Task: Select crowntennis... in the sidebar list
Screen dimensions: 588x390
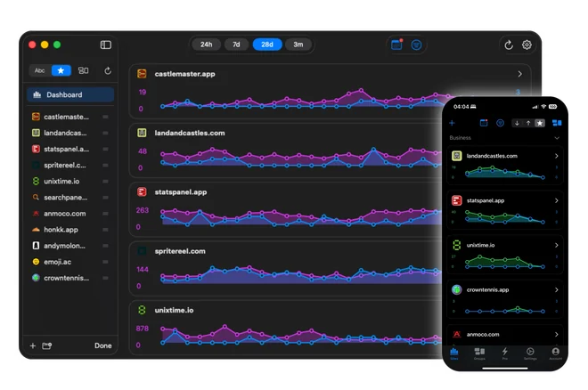Action: coord(70,278)
